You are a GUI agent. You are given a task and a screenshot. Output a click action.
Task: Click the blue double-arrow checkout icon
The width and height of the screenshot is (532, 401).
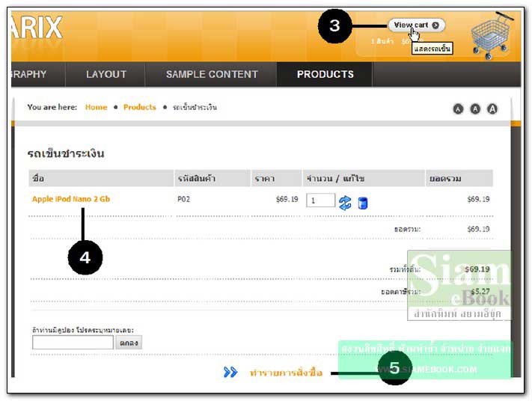coord(230,372)
